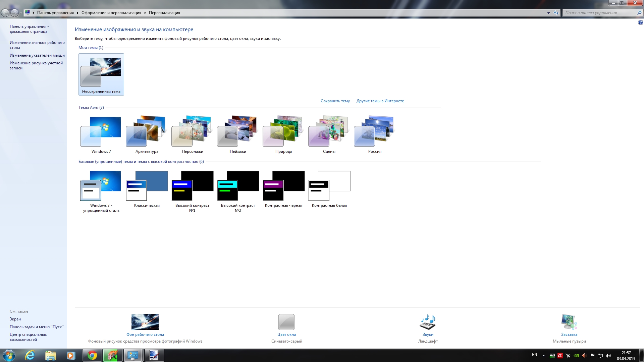The image size is (644, 362).
Task: Click the refresh button in address bar
Action: coord(556,13)
